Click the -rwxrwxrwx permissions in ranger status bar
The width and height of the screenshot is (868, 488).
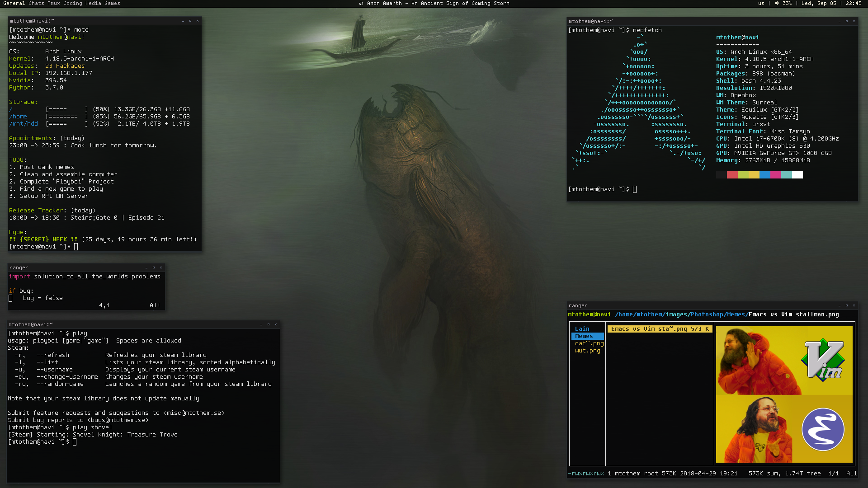pyautogui.click(x=586, y=474)
